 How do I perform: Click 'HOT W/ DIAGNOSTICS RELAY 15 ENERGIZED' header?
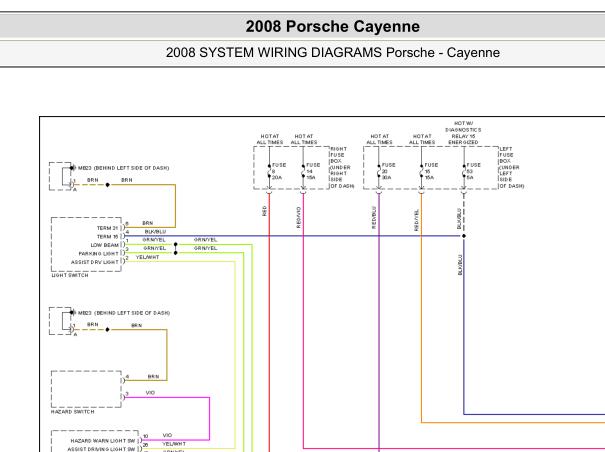pos(463,133)
